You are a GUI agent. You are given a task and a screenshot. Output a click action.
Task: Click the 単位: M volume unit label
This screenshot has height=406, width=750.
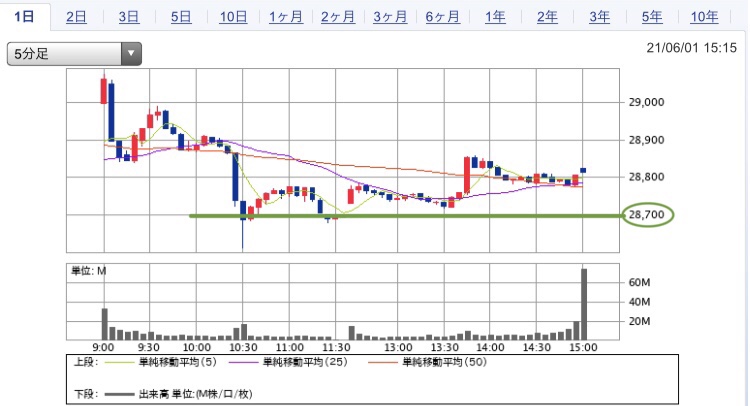click(88, 271)
